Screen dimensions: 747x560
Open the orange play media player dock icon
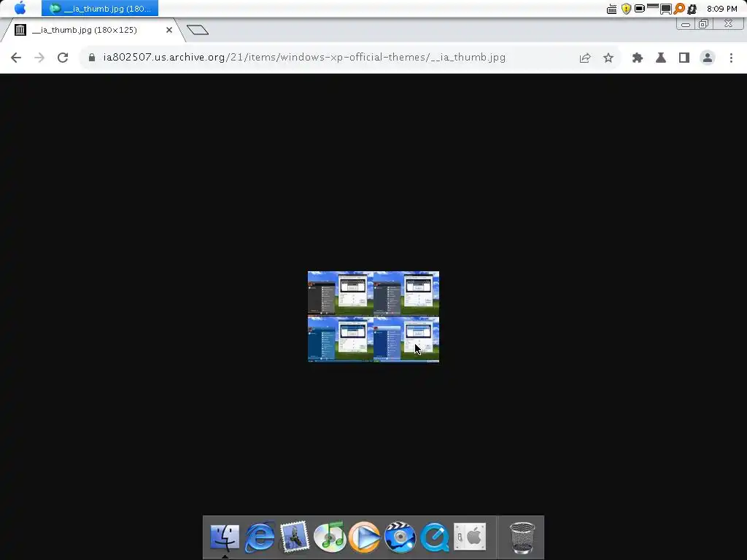point(365,537)
